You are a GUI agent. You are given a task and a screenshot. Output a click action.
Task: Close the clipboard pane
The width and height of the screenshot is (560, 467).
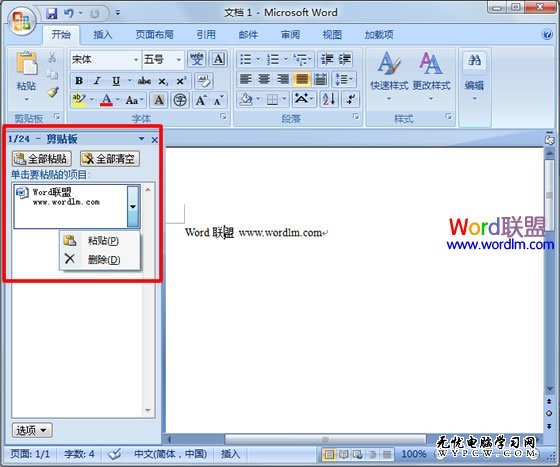154,140
